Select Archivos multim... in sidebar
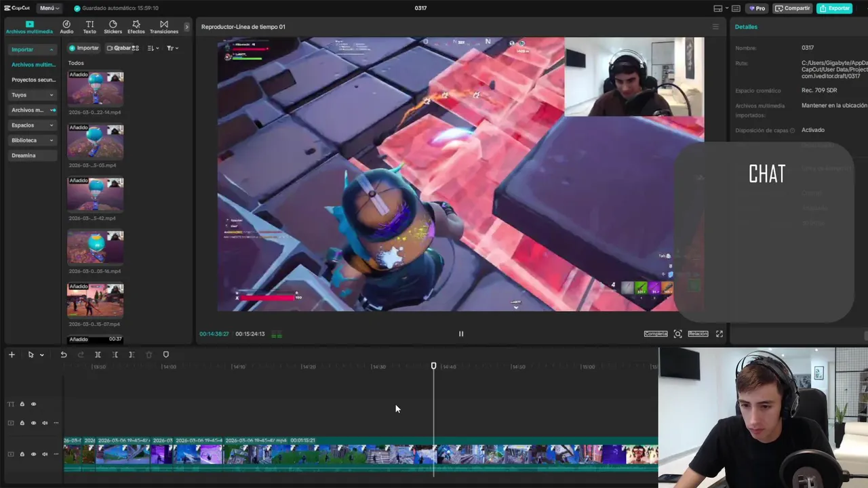Viewport: 868px width, 488px height. coord(33,64)
